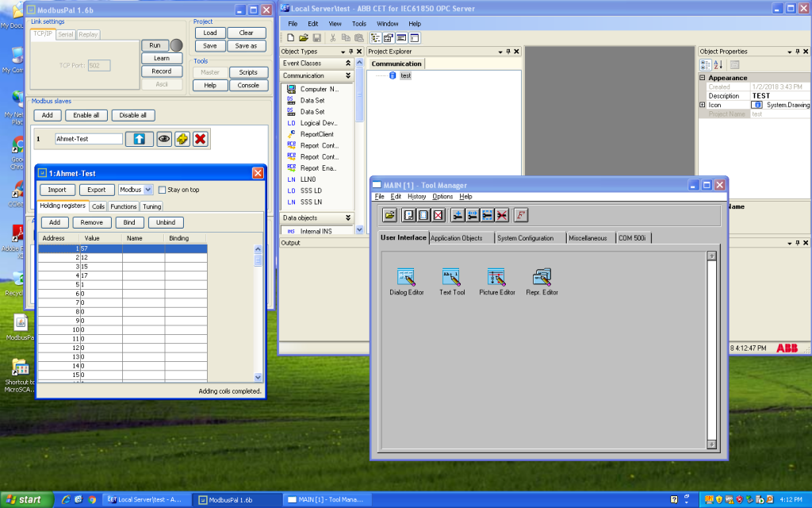Toggle the blue arrow enable button for slave
The image size is (812, 508).
pos(140,139)
